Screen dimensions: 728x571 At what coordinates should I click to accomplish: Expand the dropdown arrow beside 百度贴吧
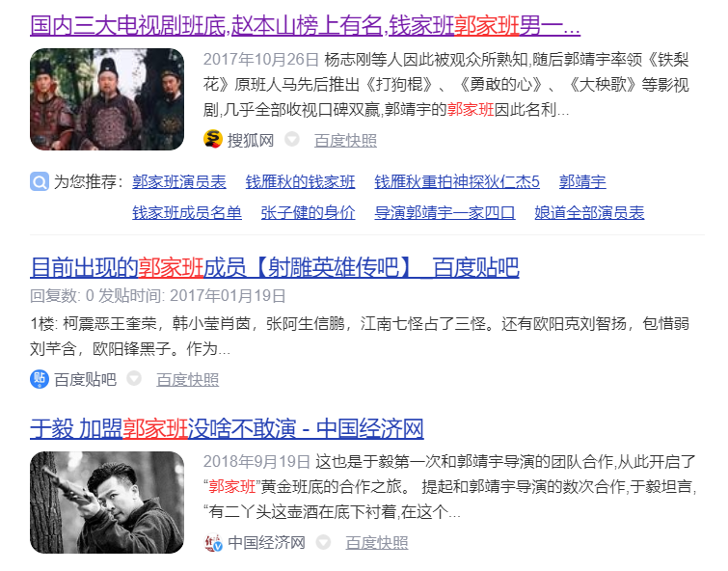(x=134, y=379)
